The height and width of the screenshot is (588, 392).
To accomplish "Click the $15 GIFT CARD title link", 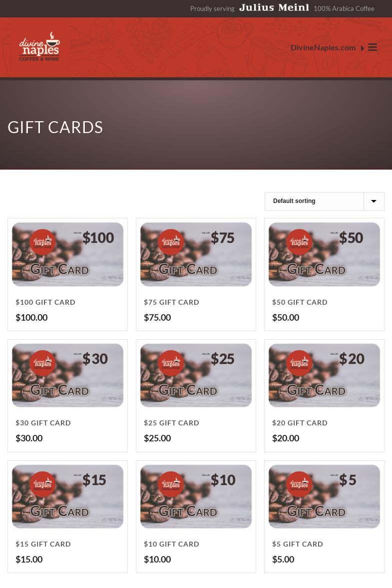I will pyautogui.click(x=43, y=544).
